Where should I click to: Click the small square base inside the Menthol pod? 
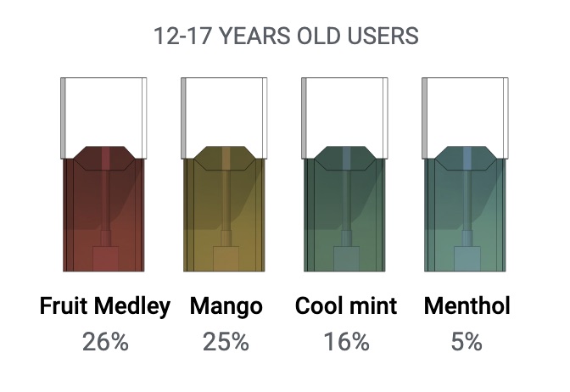[467, 258]
